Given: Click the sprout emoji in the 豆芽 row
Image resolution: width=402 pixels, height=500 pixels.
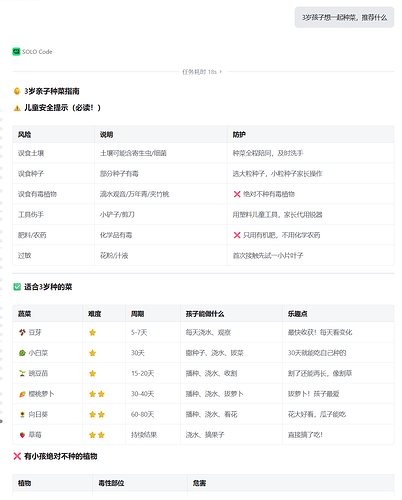Looking at the screenshot, I should [22, 332].
